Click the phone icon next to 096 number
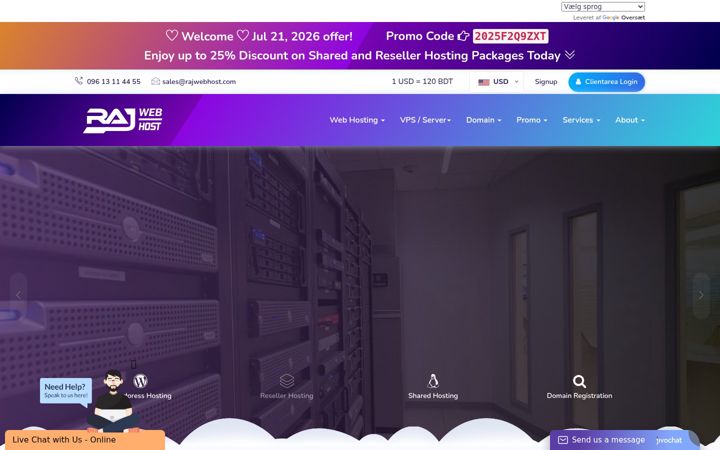Screen dimensions: 720x450 coord(79,81)
